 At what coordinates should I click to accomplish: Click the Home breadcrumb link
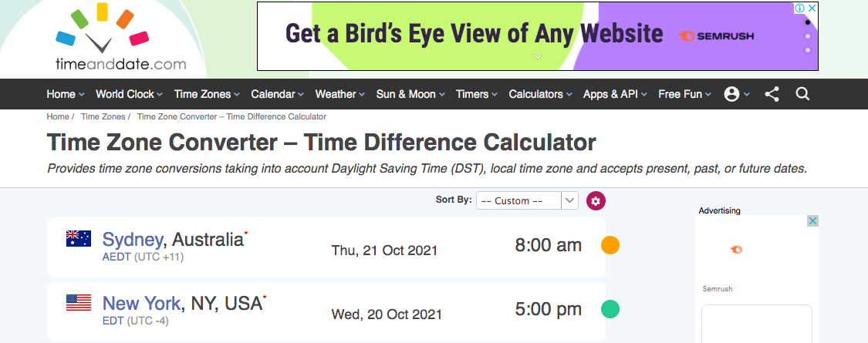click(x=57, y=116)
